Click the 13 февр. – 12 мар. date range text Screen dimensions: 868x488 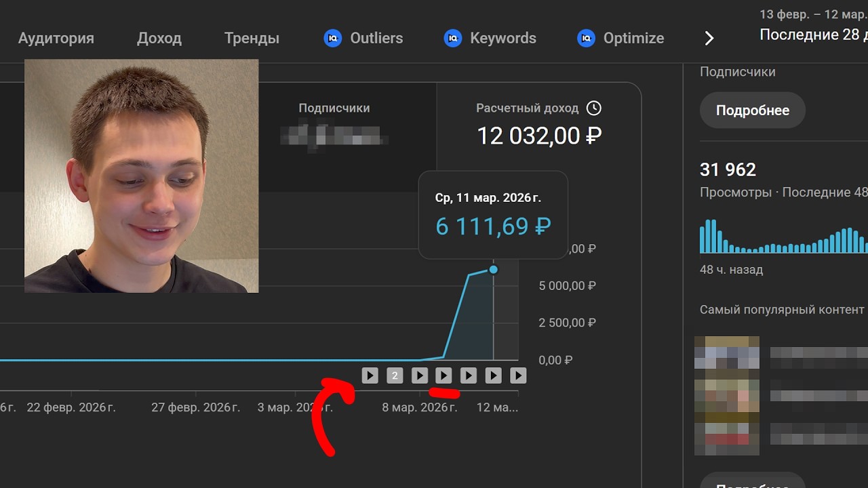(814, 14)
